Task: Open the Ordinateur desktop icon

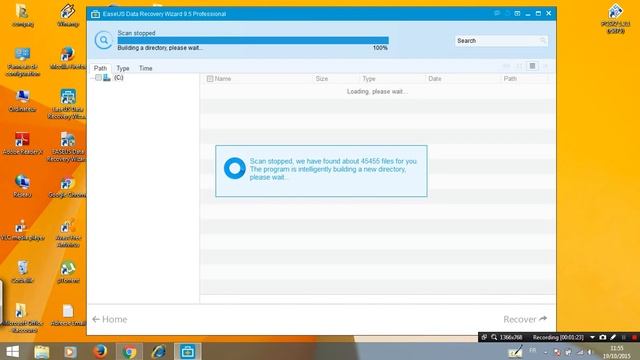Action: click(x=22, y=101)
